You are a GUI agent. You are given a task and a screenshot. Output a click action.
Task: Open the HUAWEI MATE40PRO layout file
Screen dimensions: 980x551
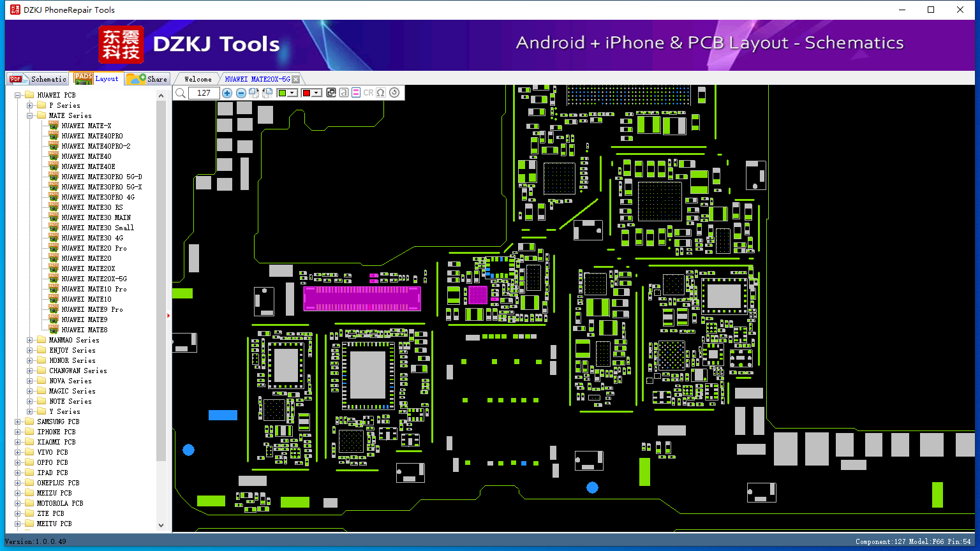[92, 136]
